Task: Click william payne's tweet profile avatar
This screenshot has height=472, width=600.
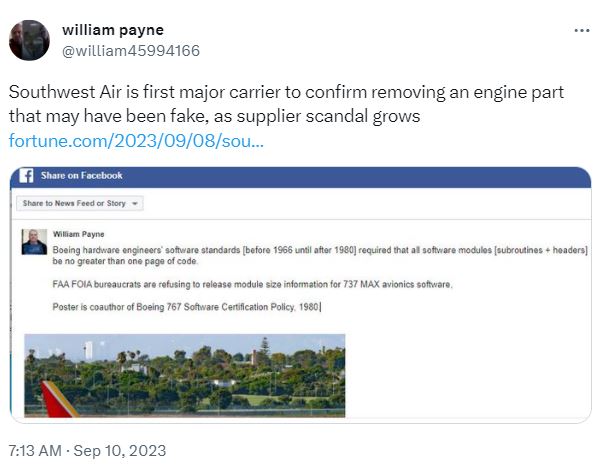Action: tap(29, 40)
